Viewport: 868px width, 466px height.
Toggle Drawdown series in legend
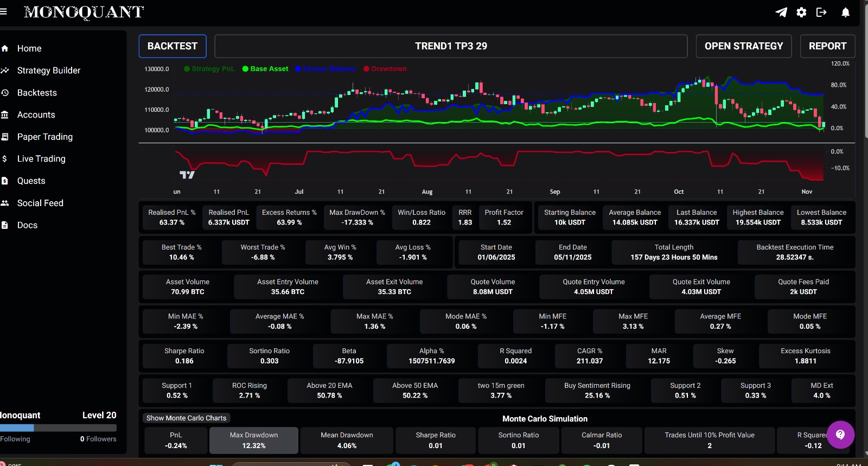coord(385,69)
